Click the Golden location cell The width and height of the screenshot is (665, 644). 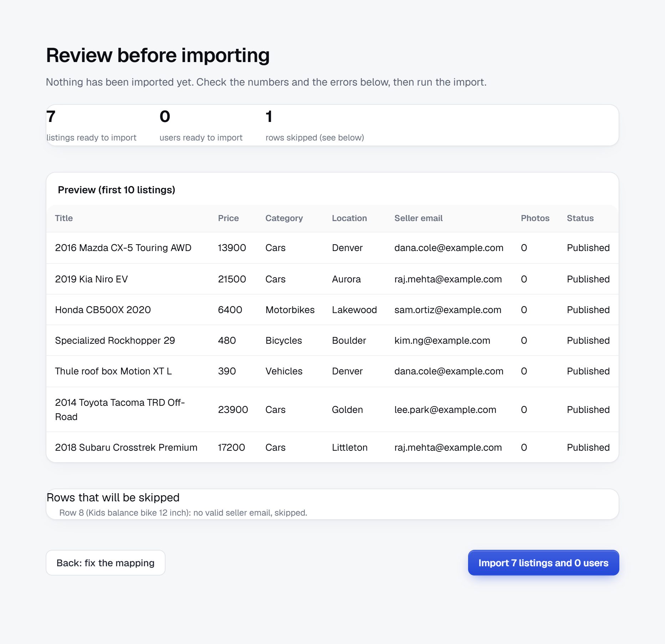(347, 410)
